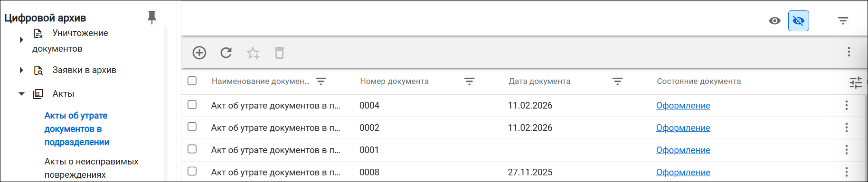The image size is (868, 182).
Task: Open toolbar three-dot more options menu
Action: pyautogui.click(x=849, y=52)
